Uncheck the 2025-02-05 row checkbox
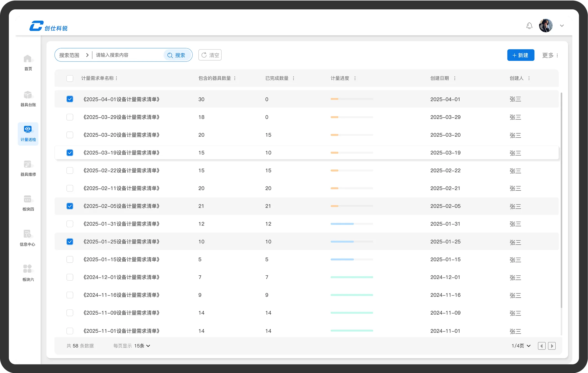This screenshot has height=373, width=588. [70, 206]
